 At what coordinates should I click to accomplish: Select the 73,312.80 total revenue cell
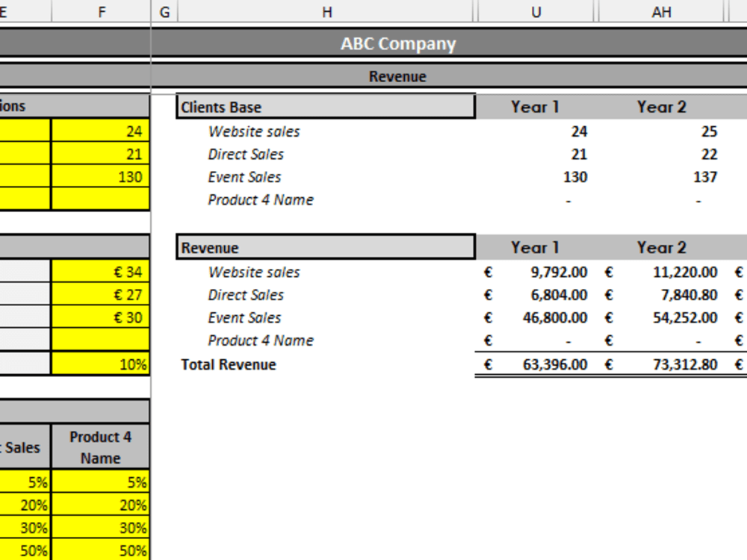coord(661,365)
